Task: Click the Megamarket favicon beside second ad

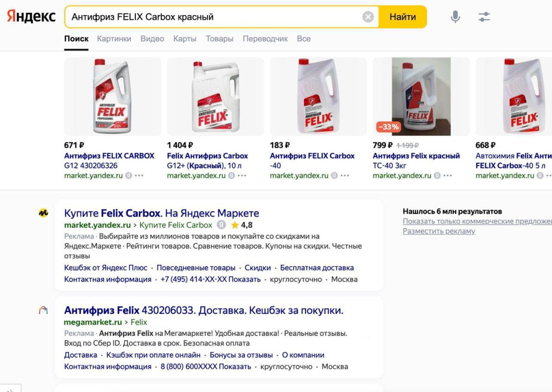Action: [x=44, y=311]
